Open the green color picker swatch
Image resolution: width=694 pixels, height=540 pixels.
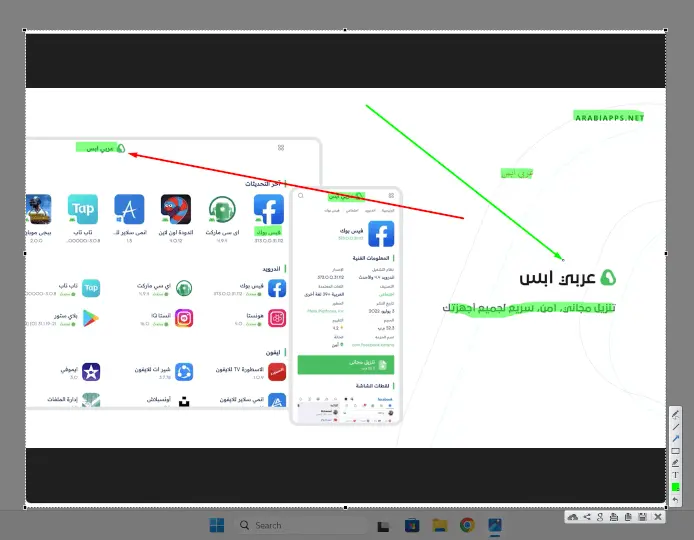tap(676, 486)
